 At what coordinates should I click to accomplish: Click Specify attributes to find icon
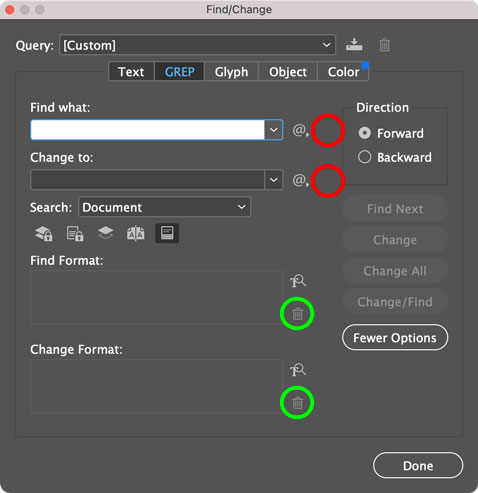click(298, 281)
